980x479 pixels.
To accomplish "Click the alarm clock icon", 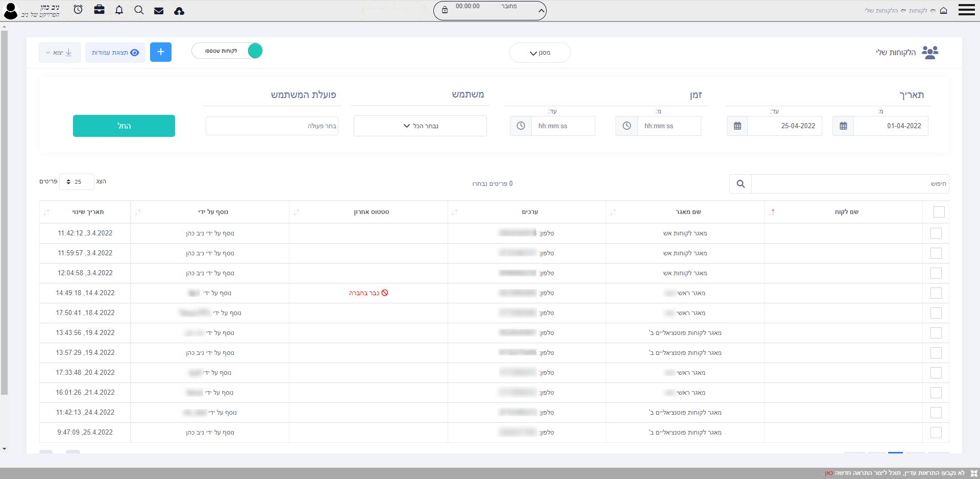I will pyautogui.click(x=78, y=10).
